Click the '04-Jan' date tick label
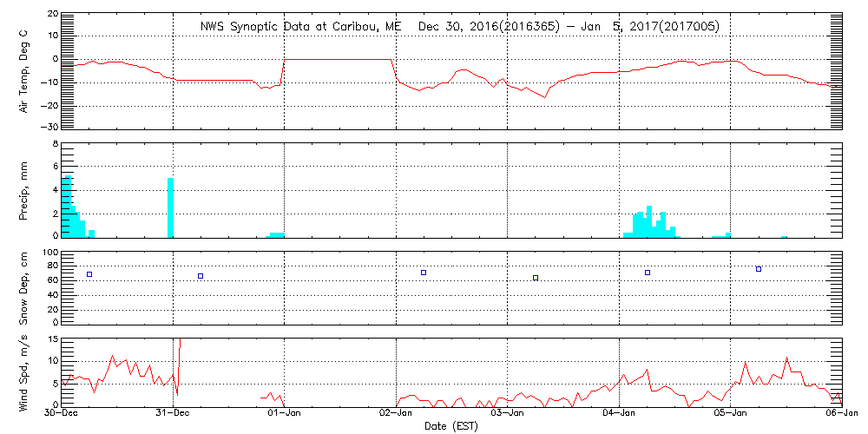 click(619, 413)
